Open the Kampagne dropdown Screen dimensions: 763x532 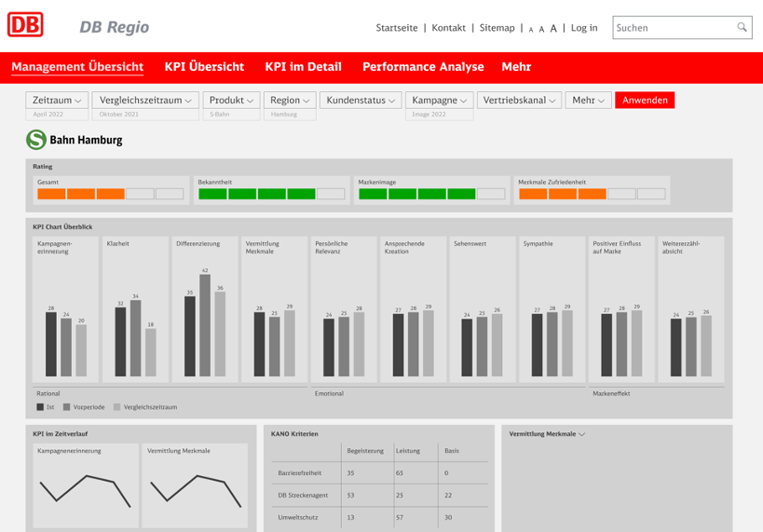coord(440,101)
